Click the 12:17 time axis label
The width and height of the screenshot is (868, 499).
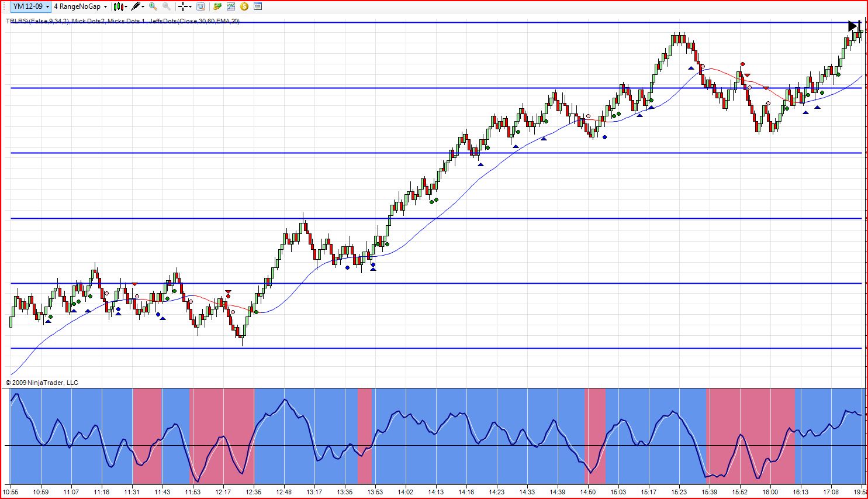[223, 492]
